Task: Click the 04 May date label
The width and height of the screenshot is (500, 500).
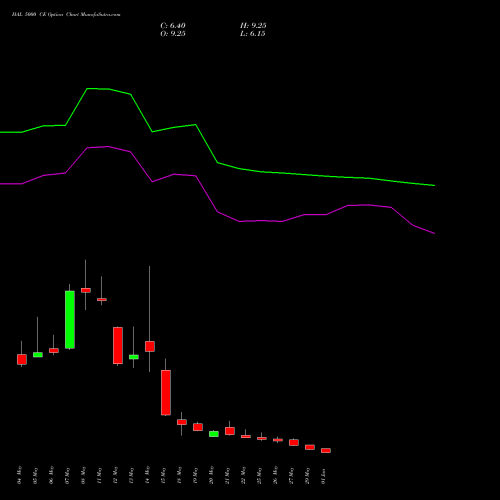Action: [19, 475]
